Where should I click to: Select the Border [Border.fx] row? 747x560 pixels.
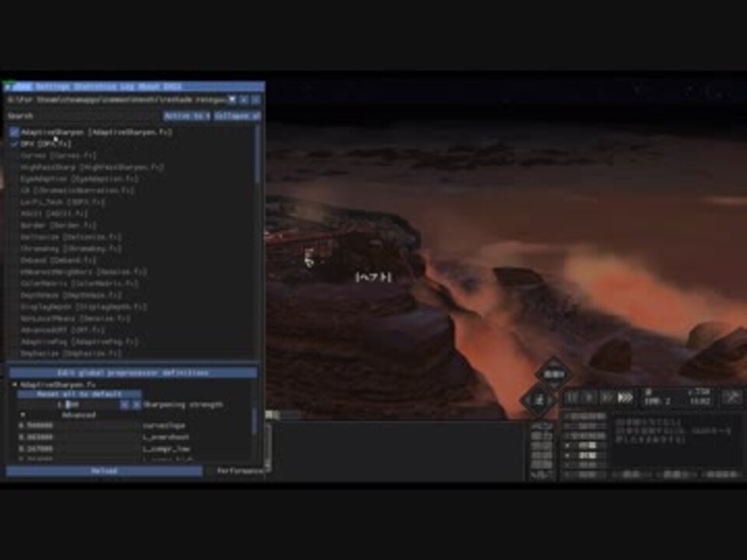pos(58,226)
